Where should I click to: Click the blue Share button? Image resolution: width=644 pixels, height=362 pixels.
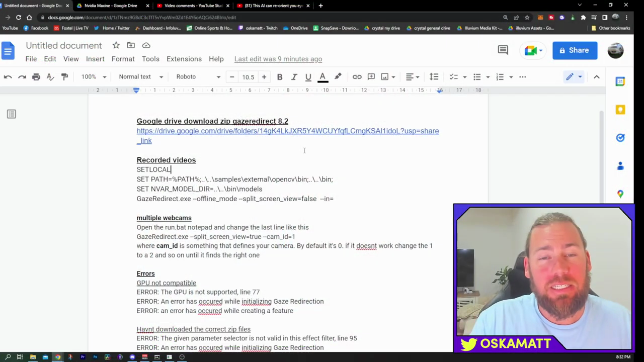click(575, 50)
